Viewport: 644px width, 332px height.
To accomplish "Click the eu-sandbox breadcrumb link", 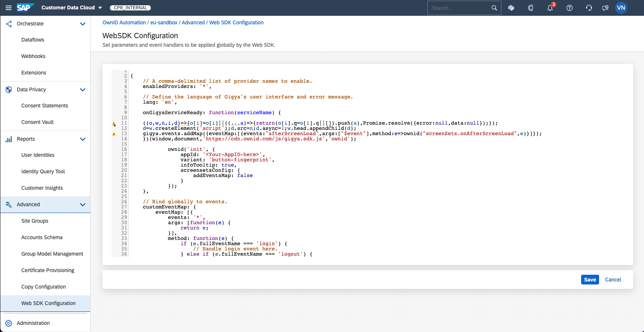I will 164,23.
